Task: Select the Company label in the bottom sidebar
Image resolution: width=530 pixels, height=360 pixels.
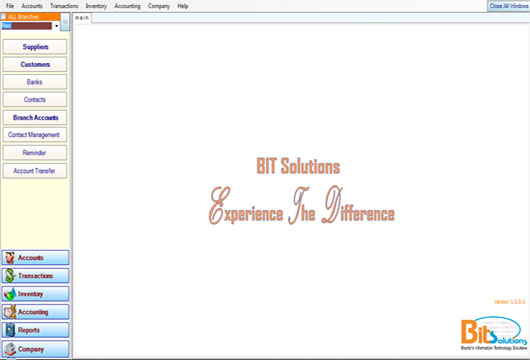Action: (31, 349)
